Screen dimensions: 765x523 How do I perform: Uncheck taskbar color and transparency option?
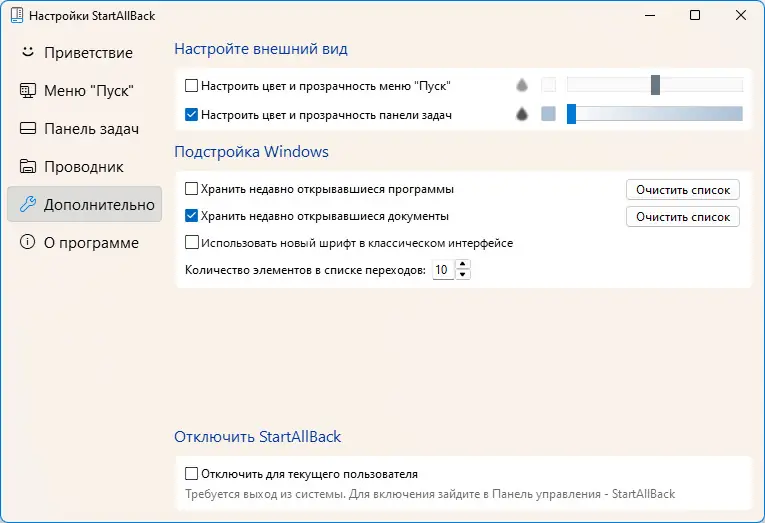[192, 115]
